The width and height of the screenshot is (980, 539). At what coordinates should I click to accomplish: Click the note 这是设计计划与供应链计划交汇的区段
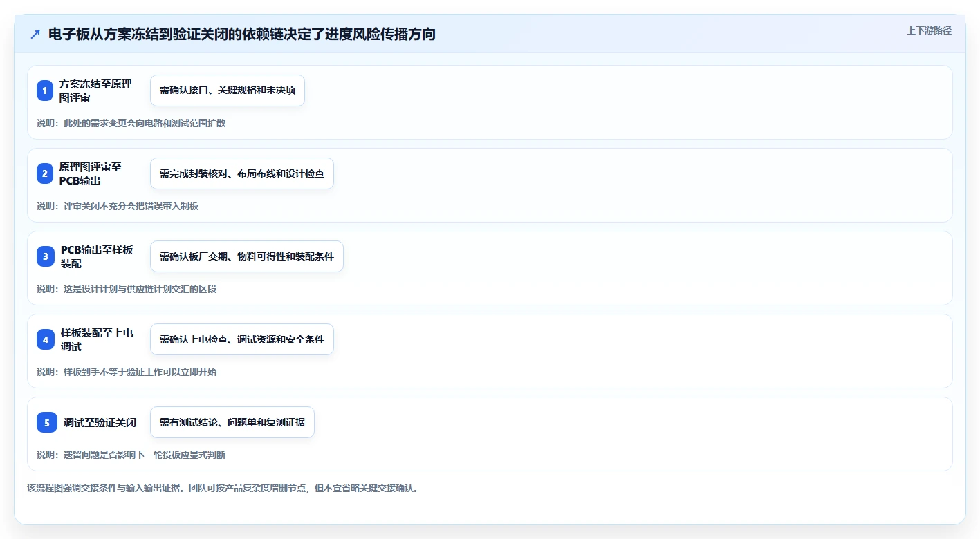point(127,289)
